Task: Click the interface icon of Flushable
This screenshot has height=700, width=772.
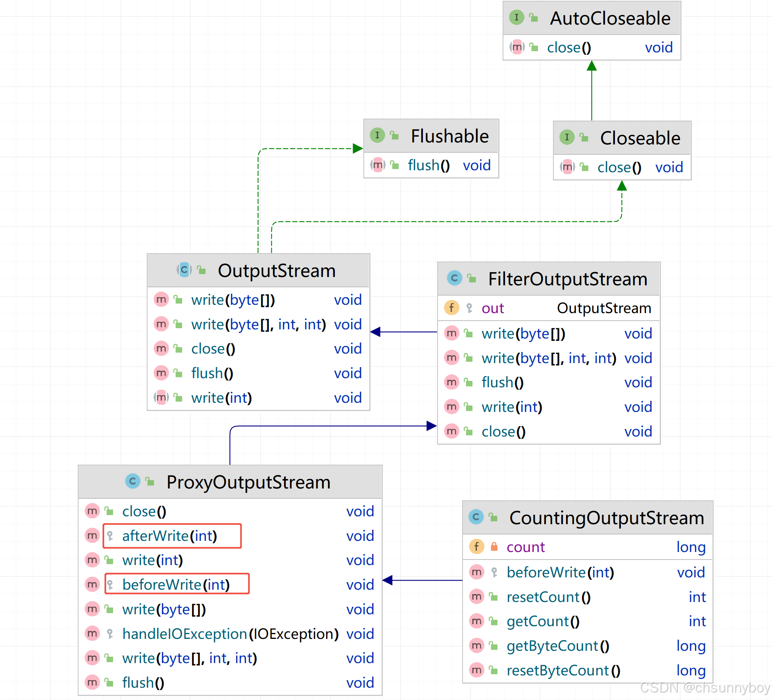Action: click(x=377, y=135)
